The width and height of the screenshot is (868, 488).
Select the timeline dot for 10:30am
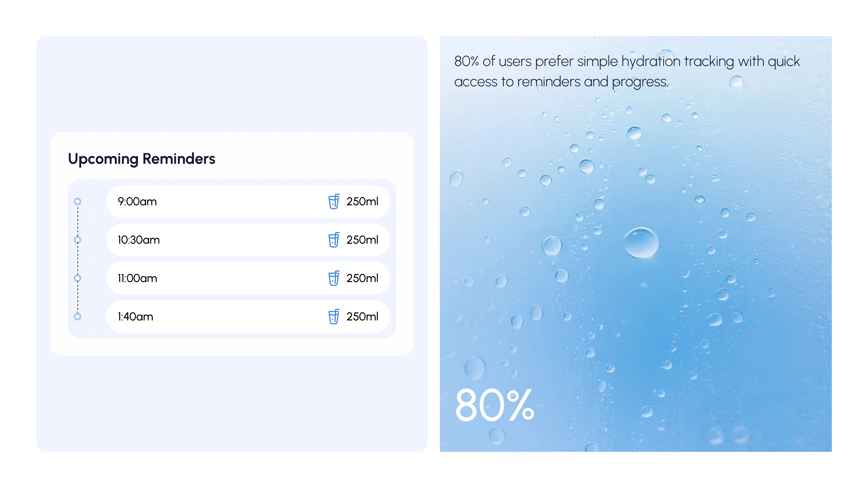pyautogui.click(x=78, y=240)
